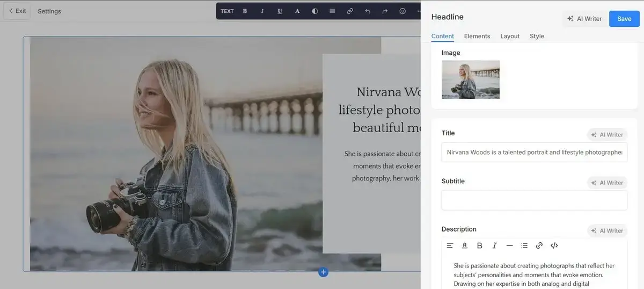
Task: Open AI Writer beside the Save button
Action: 584,18
